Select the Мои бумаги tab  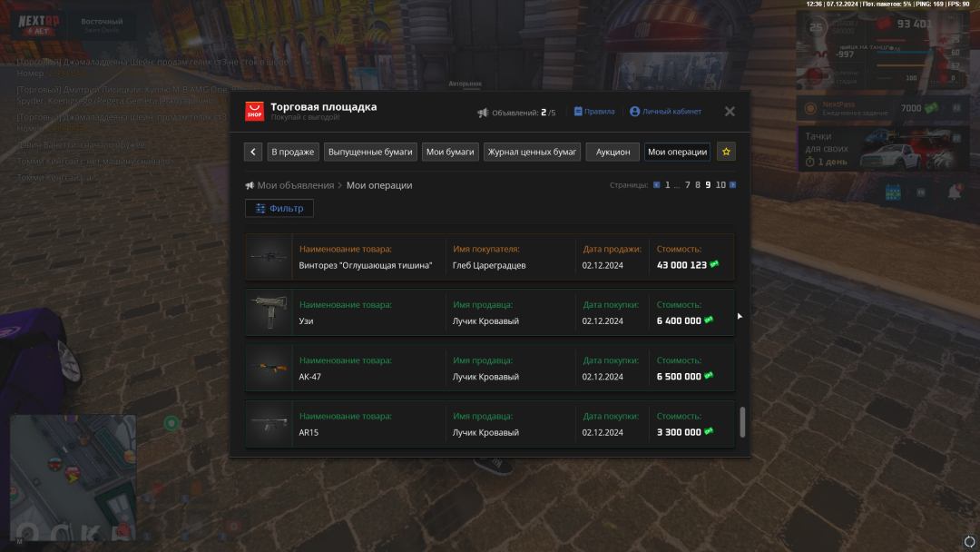(450, 152)
